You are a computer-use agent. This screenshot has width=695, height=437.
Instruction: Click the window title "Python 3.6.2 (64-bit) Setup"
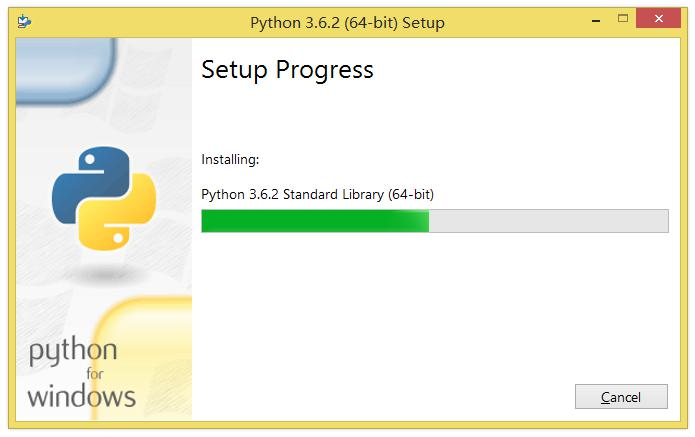346,22
